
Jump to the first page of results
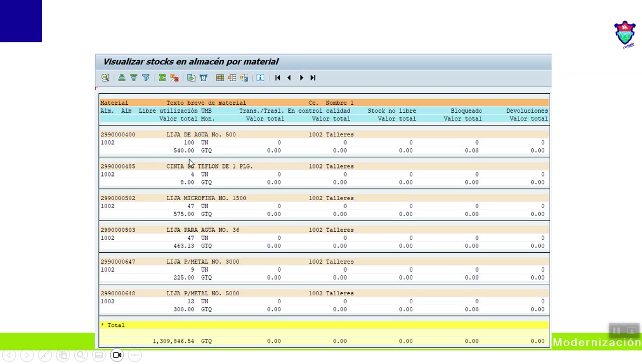click(x=277, y=77)
